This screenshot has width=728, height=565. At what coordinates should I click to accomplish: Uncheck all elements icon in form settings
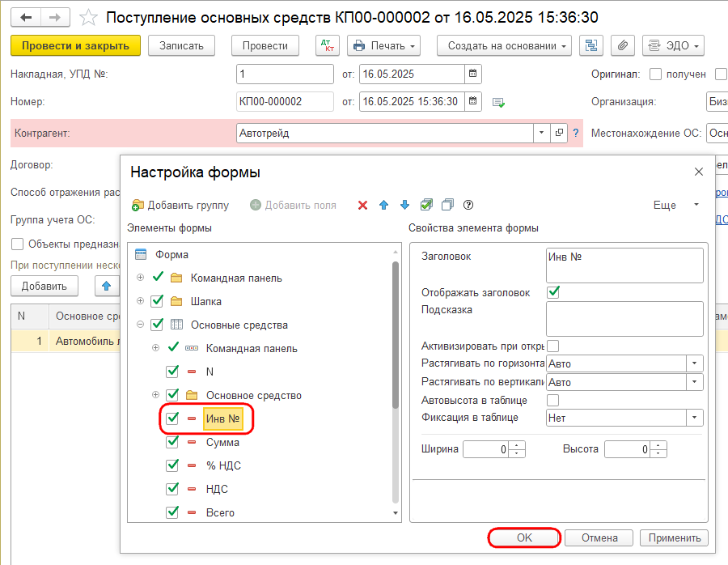pos(447,205)
